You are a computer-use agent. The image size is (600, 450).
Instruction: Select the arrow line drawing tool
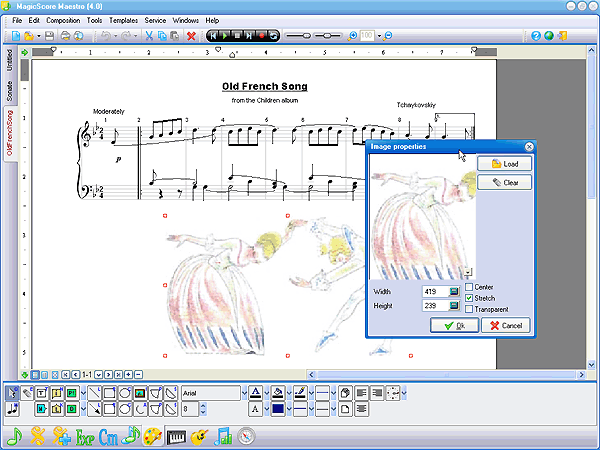point(95,409)
